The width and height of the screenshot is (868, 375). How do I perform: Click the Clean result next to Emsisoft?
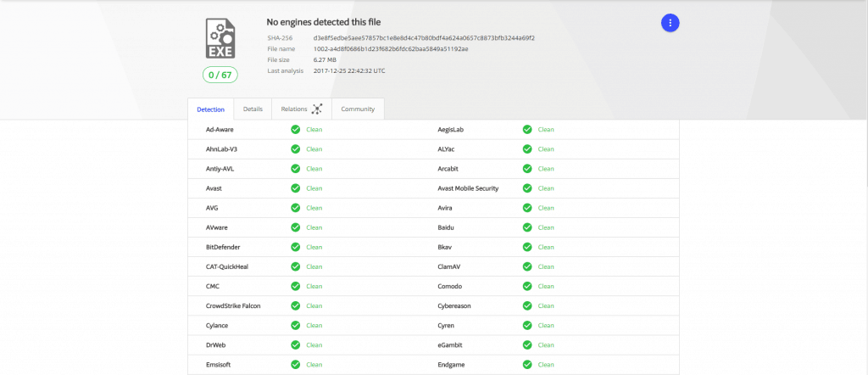(314, 365)
